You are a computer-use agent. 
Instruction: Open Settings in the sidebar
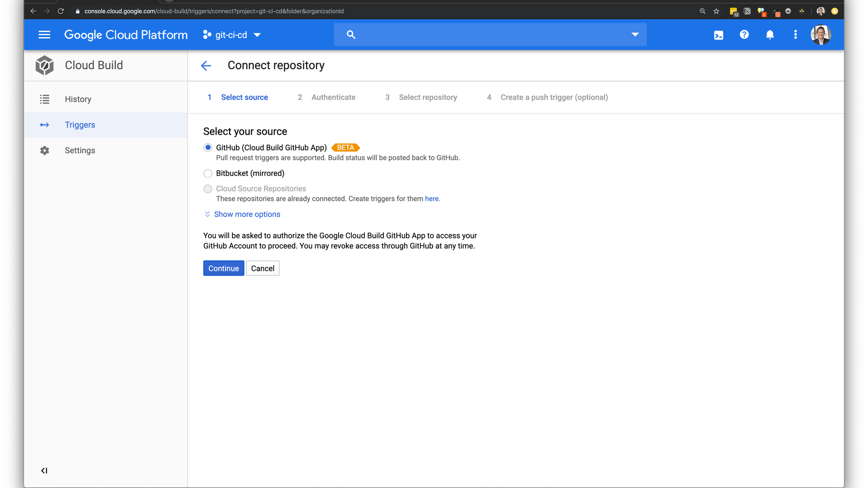point(80,150)
